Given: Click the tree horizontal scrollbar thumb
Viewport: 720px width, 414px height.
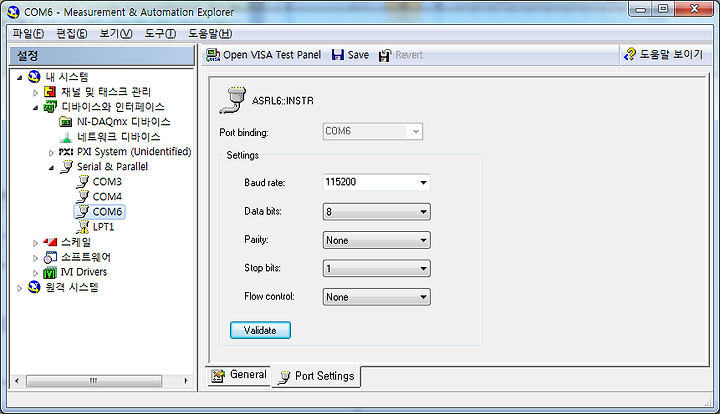Looking at the screenshot, I should pyautogui.click(x=94, y=380).
